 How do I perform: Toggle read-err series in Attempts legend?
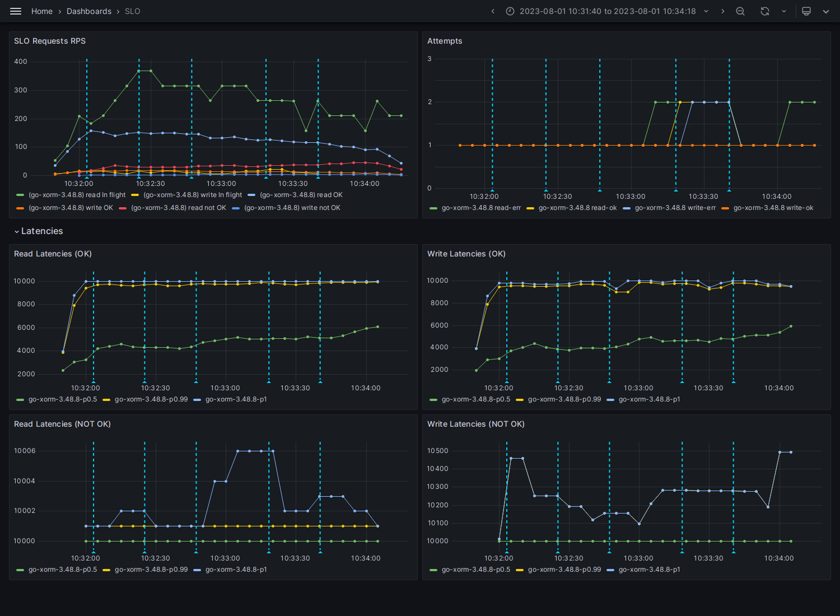click(x=481, y=208)
